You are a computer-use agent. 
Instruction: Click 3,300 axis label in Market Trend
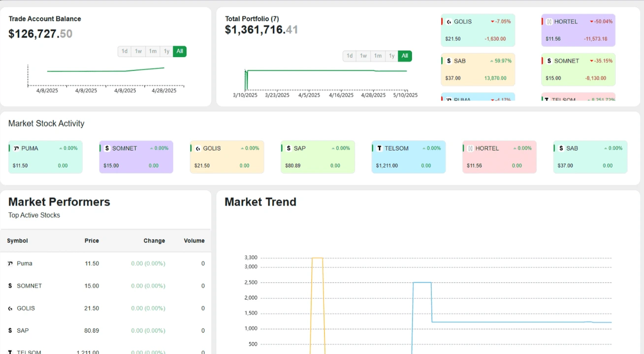point(251,257)
